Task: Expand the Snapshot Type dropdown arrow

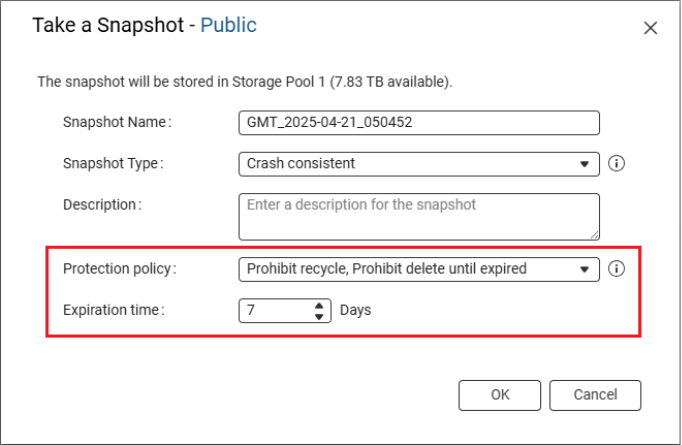Action: [584, 163]
